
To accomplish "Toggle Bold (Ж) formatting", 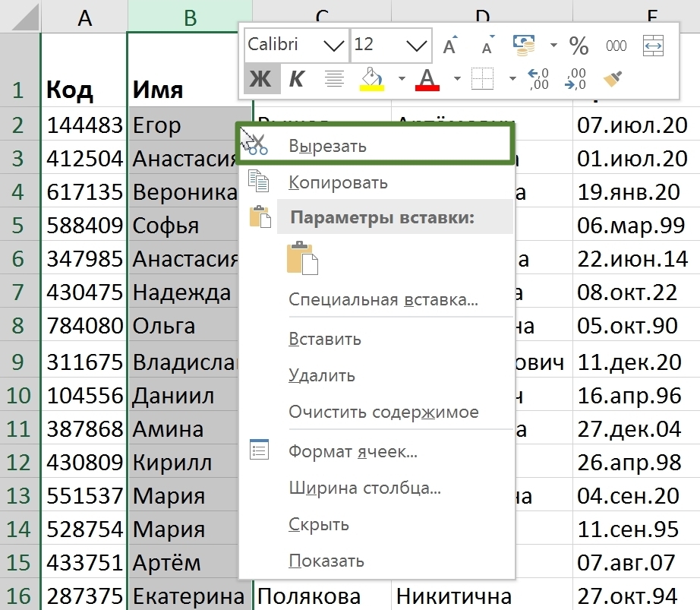I will (260, 79).
